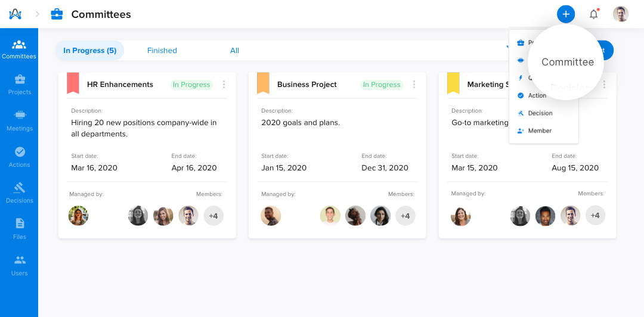Screen dimensions: 644x317
Task: Click the manager avatar on Business Project card
Action: (x=271, y=216)
